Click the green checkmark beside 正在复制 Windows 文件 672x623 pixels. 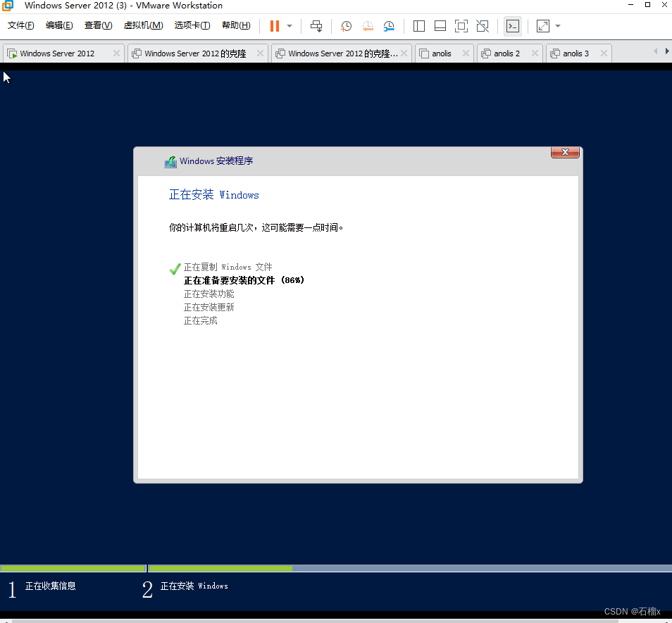click(175, 268)
